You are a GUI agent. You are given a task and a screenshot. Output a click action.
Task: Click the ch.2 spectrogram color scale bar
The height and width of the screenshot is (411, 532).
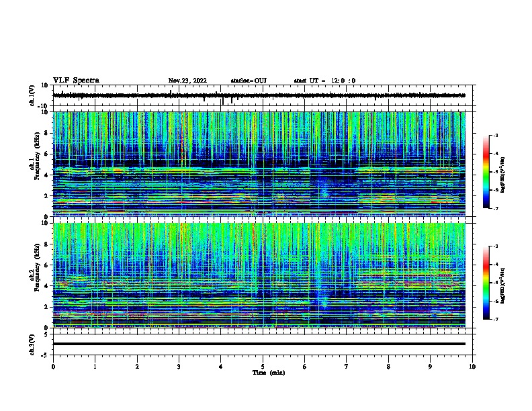tap(486, 283)
